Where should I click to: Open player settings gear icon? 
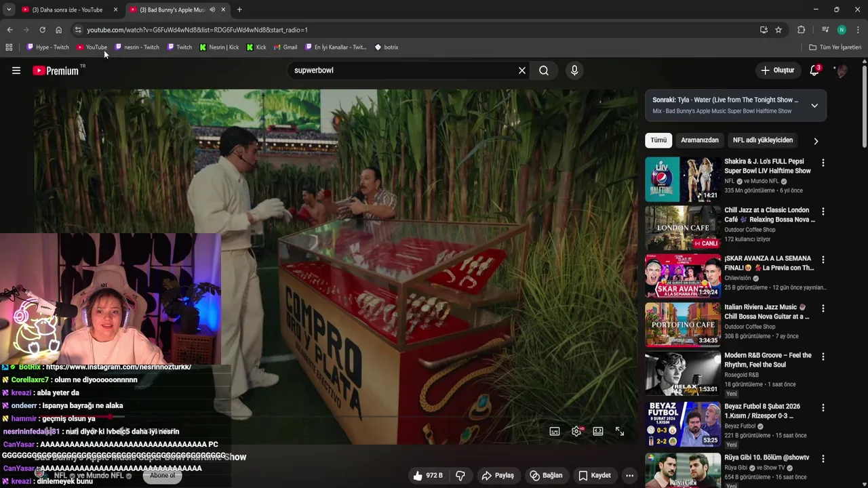[576, 431]
